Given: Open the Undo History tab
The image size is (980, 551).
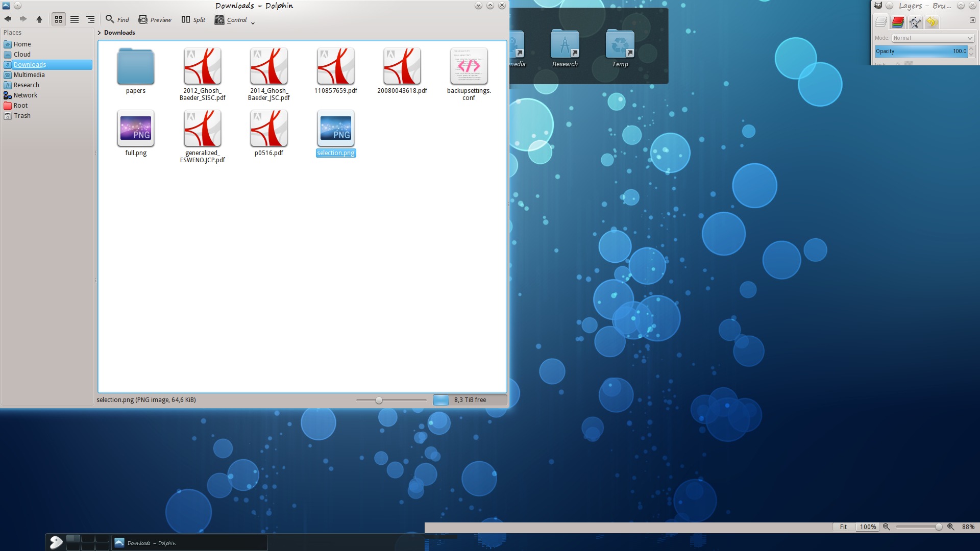Looking at the screenshot, I should pyautogui.click(x=932, y=22).
